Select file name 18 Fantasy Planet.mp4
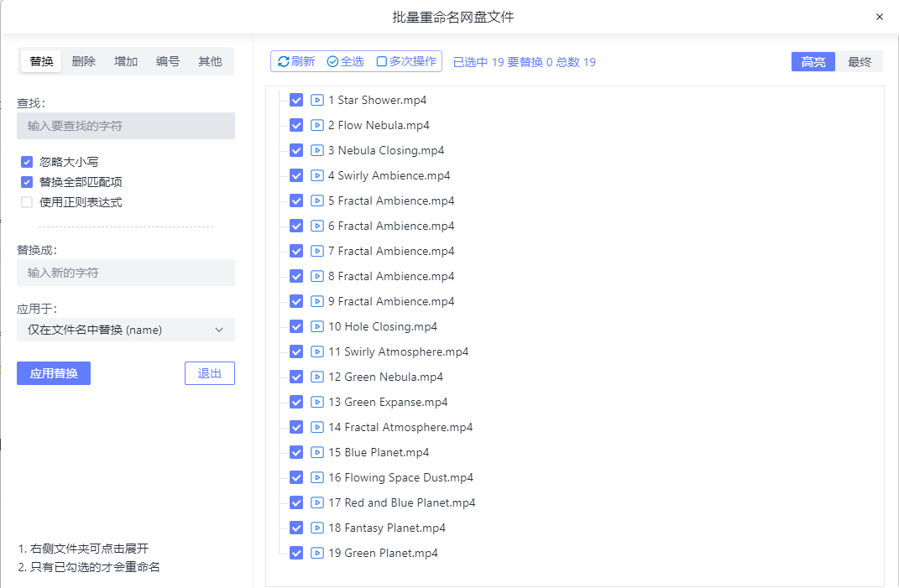 click(387, 528)
